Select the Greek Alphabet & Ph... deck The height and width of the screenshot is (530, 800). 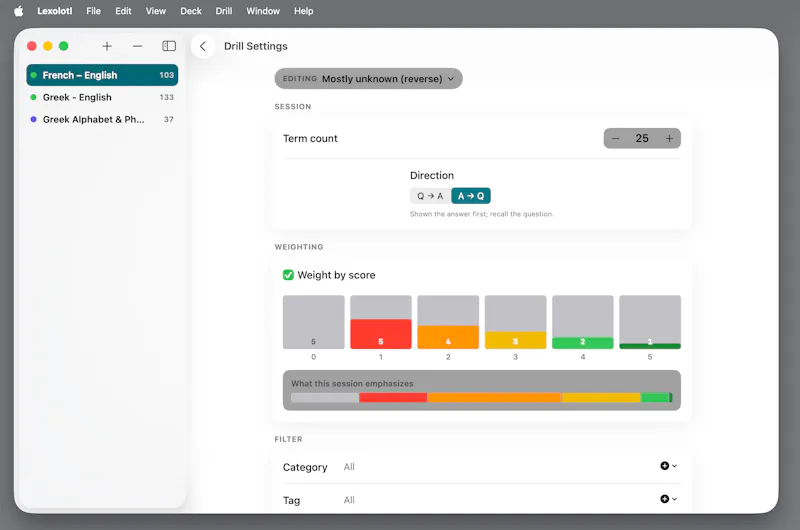102,119
